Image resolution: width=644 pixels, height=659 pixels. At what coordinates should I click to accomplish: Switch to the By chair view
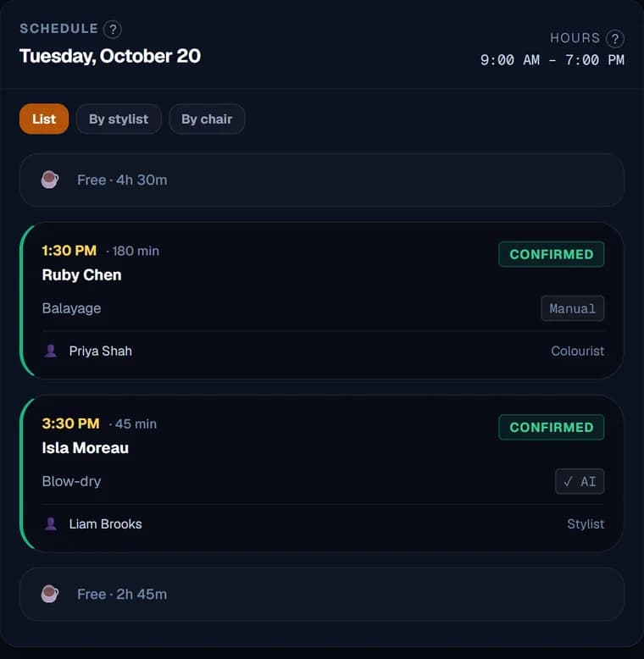pyautogui.click(x=207, y=119)
